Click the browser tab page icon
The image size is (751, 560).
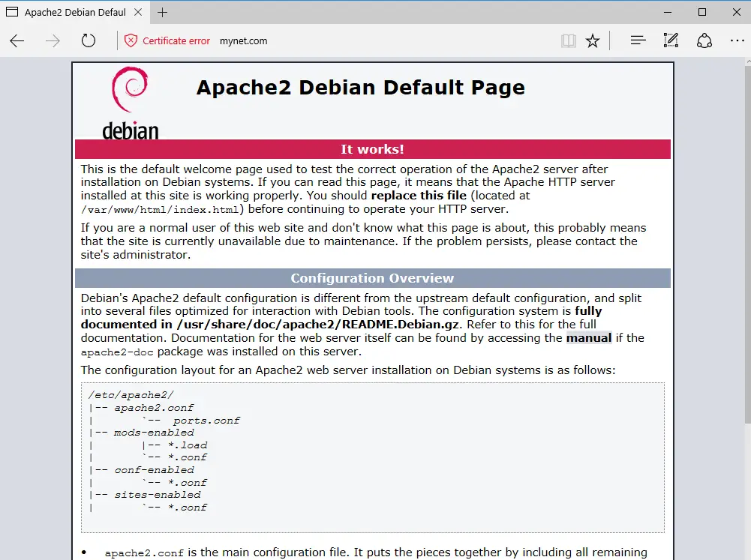coord(12,12)
